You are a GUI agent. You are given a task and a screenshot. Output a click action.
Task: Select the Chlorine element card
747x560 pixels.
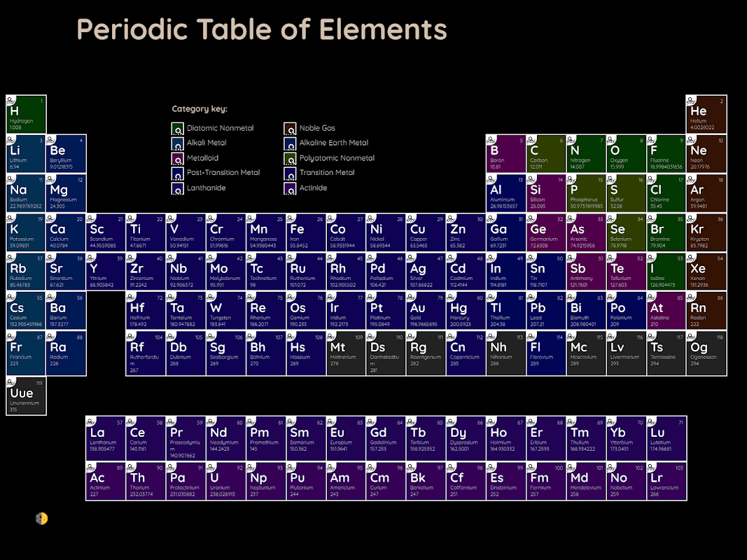666,193
